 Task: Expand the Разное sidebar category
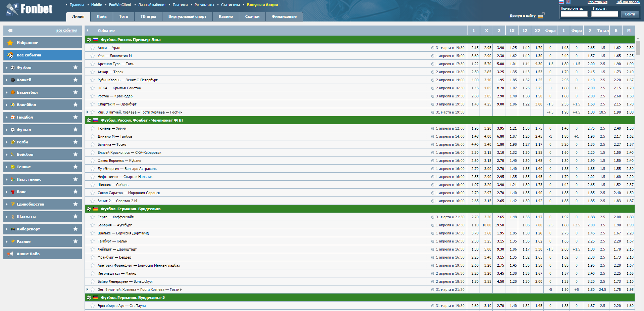tap(7, 241)
